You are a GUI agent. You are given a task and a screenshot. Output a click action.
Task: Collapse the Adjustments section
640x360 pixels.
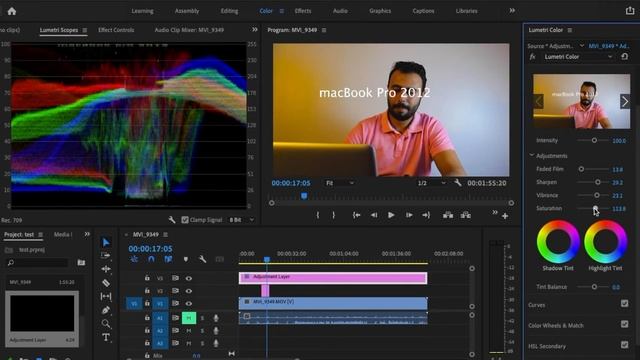[x=532, y=156]
